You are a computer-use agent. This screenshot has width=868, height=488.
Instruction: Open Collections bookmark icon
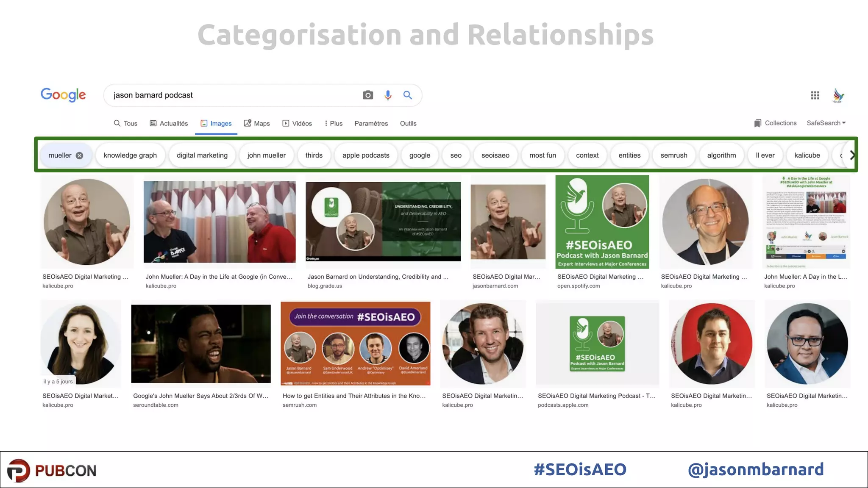point(758,123)
